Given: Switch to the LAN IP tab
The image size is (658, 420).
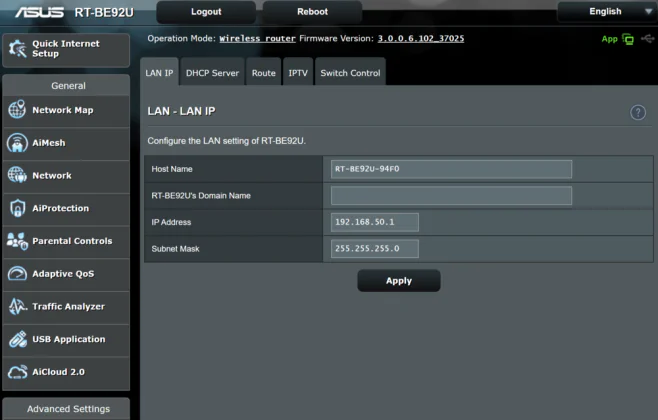Looking at the screenshot, I should tap(159, 73).
